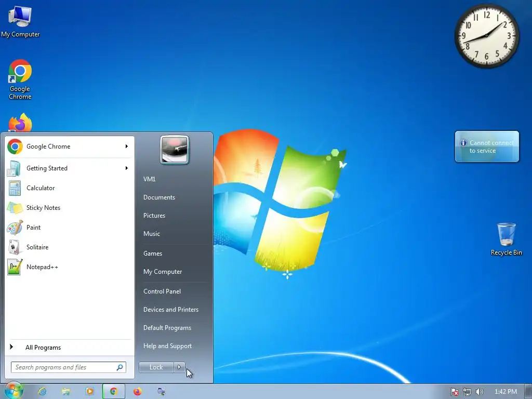Open My Computer in Start menu right pane
532x399 pixels.
point(163,272)
